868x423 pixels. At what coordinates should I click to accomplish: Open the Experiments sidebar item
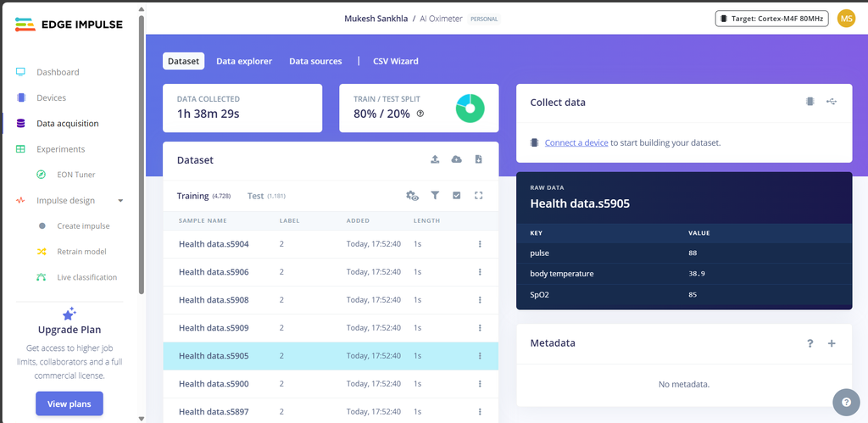coord(60,149)
